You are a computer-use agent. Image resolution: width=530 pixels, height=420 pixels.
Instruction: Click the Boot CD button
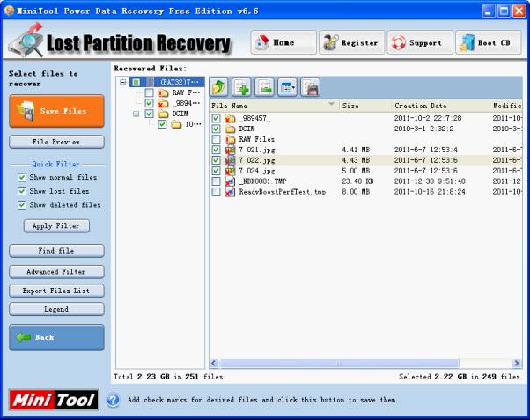tap(488, 42)
